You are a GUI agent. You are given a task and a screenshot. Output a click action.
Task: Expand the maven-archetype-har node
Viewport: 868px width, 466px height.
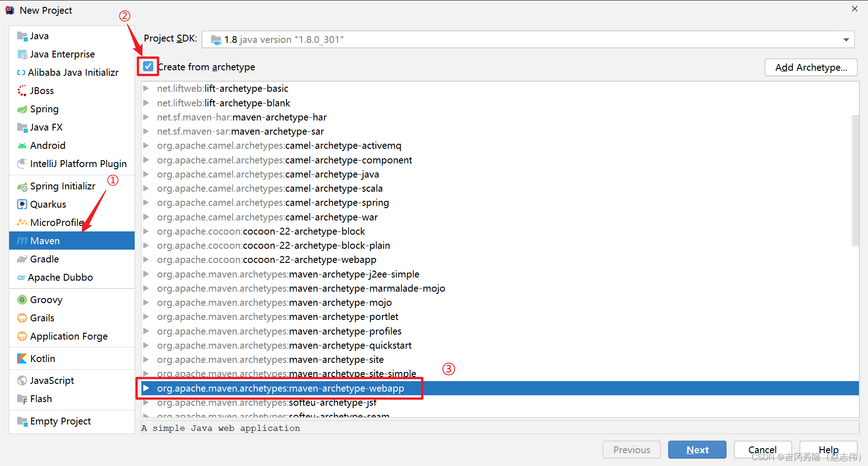[x=146, y=117]
